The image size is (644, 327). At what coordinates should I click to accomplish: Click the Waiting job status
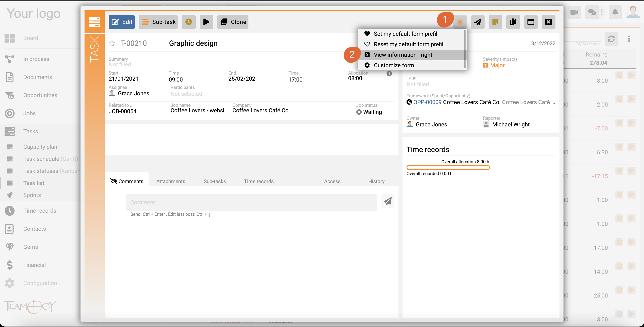click(369, 112)
